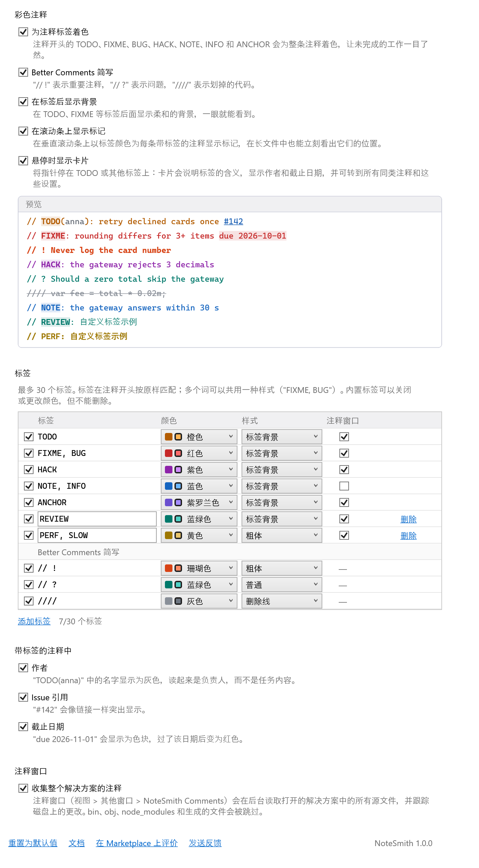Click the gray swatch in //// row
The width and height of the screenshot is (479, 868).
(169, 601)
